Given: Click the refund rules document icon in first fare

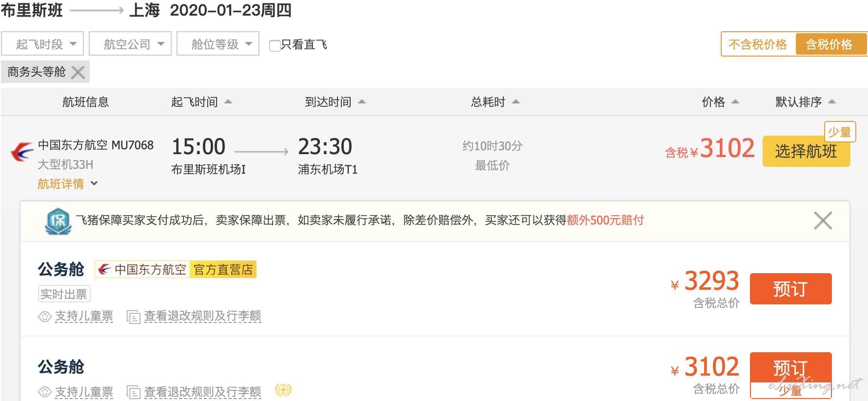Looking at the screenshot, I should (134, 317).
